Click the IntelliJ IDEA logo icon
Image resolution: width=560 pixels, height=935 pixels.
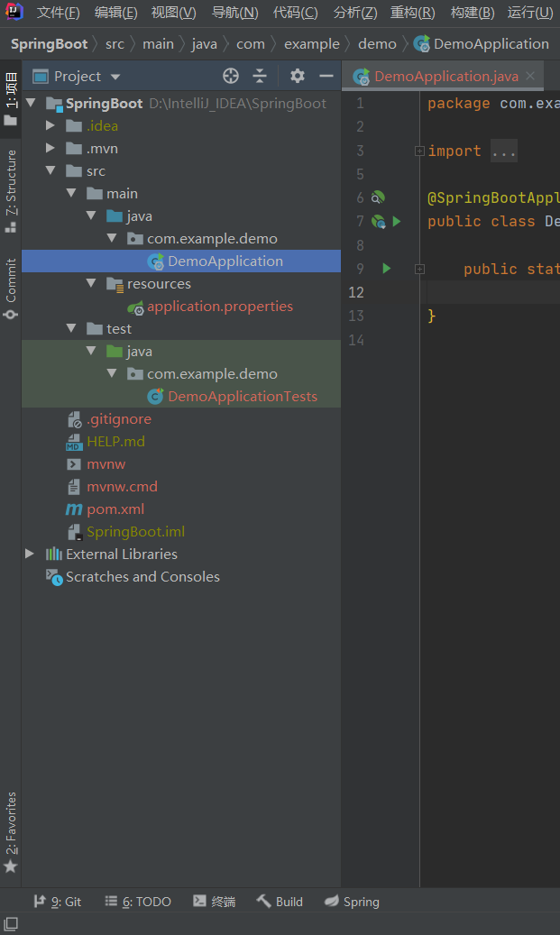click(14, 12)
